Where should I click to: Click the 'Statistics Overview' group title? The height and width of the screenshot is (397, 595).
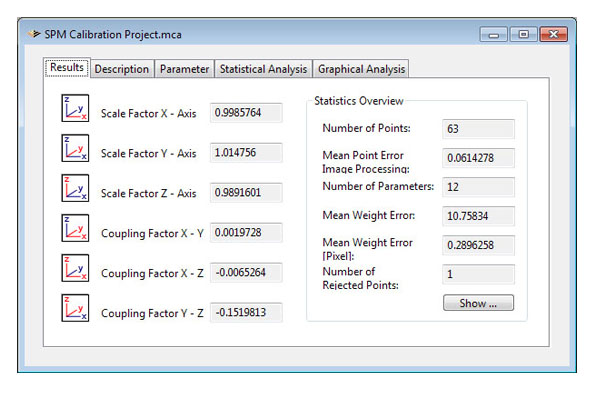click(x=359, y=101)
